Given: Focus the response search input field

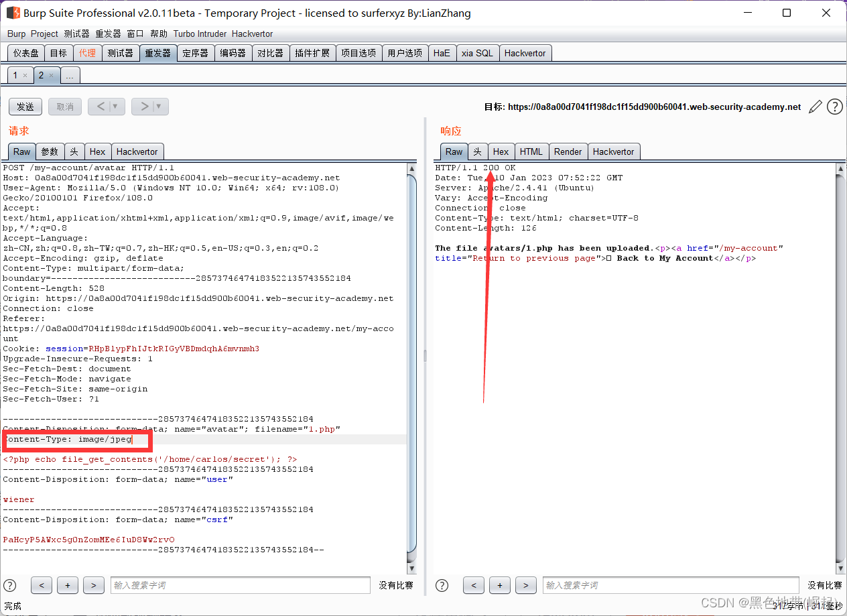Looking at the screenshot, I should [671, 585].
